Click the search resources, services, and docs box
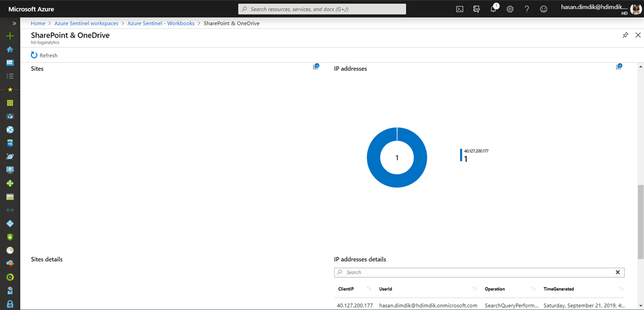 pos(322,9)
